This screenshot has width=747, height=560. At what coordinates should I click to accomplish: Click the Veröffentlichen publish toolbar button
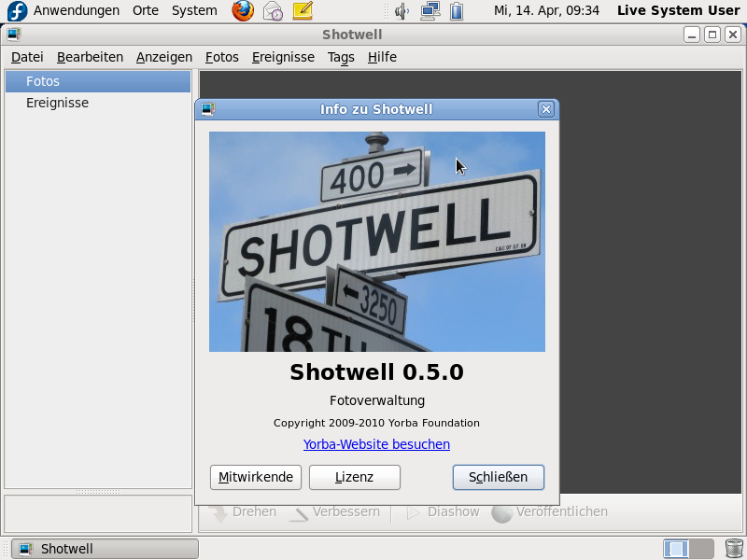point(550,512)
